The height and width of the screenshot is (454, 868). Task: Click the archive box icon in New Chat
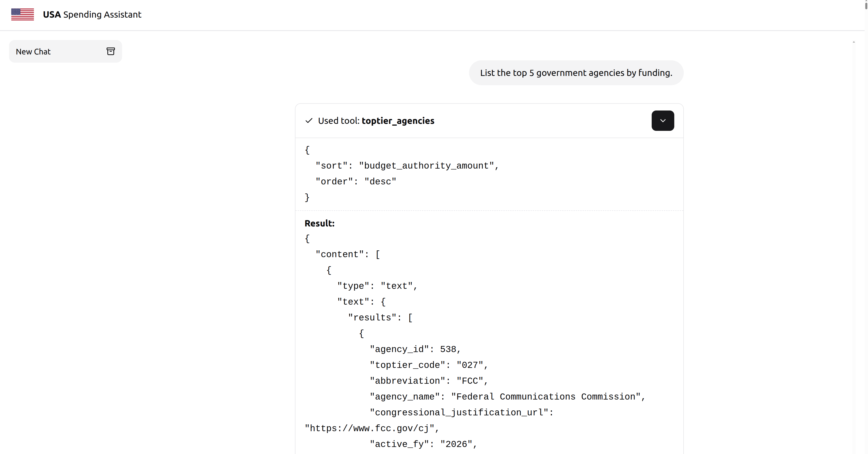tap(111, 51)
